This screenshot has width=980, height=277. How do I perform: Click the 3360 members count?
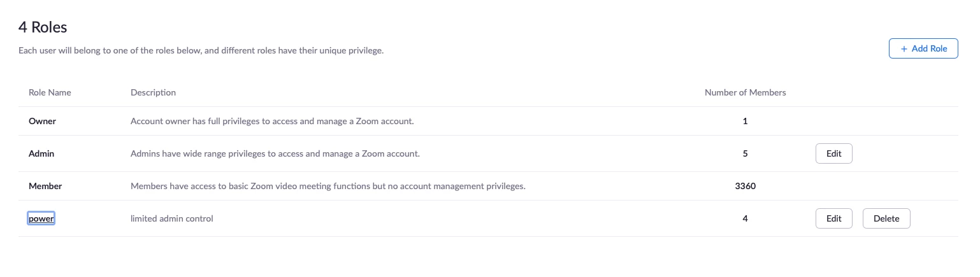(745, 187)
